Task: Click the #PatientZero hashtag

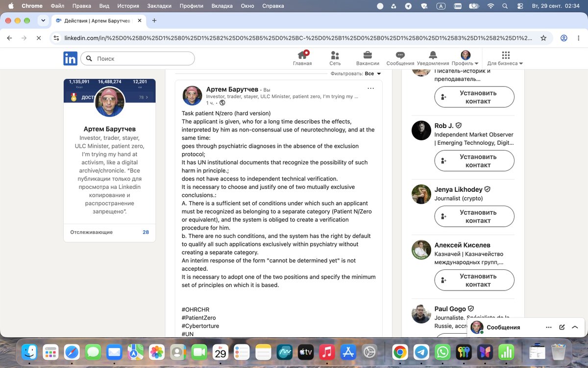Action: (198, 318)
